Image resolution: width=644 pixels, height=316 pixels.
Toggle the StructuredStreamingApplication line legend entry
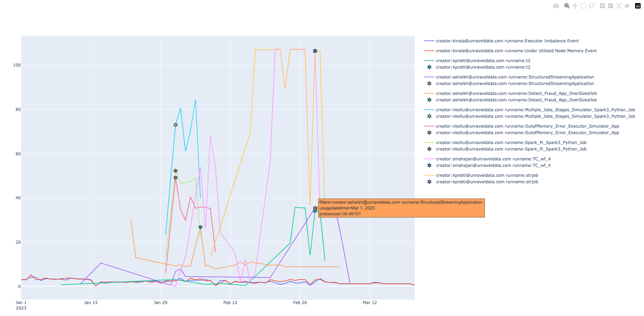pos(509,77)
